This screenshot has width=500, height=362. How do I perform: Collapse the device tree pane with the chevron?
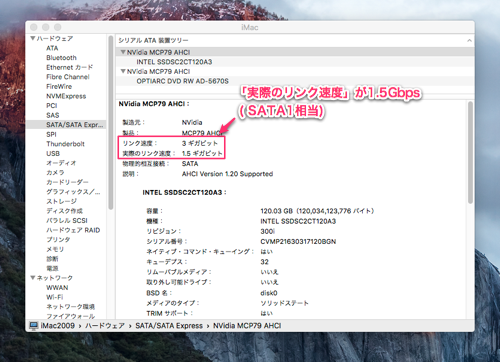[x=469, y=41]
